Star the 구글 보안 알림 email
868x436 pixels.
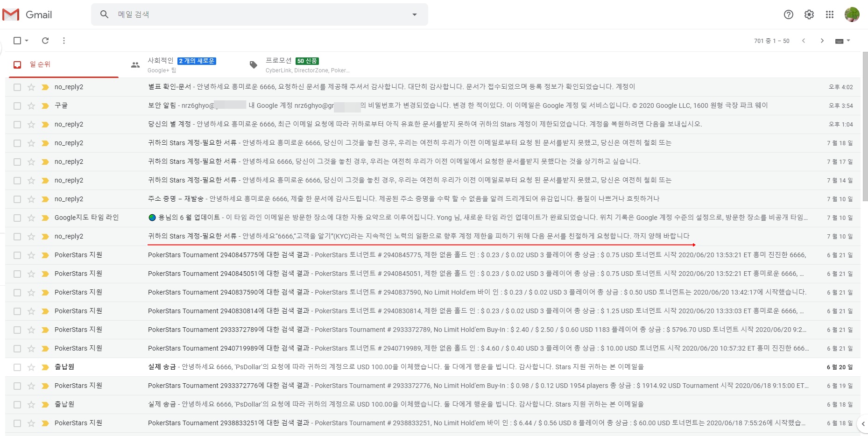click(31, 105)
